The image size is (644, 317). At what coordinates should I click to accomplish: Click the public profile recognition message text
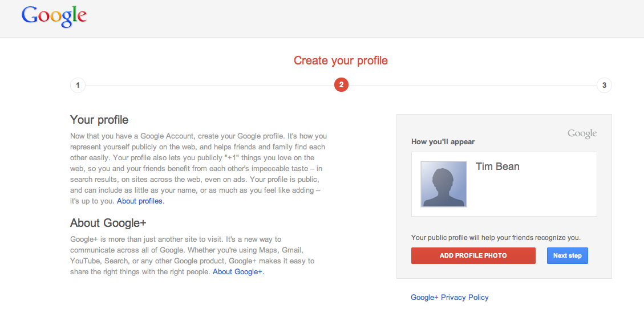496,238
